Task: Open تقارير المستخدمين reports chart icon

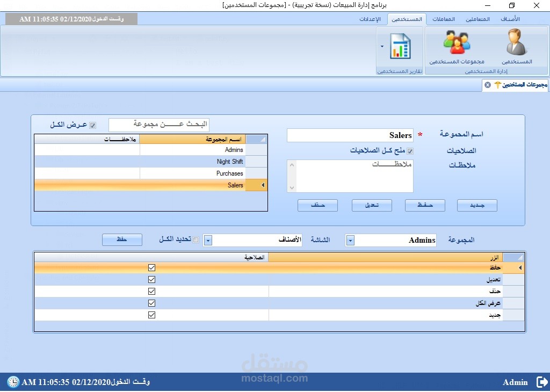Action: coord(400,46)
